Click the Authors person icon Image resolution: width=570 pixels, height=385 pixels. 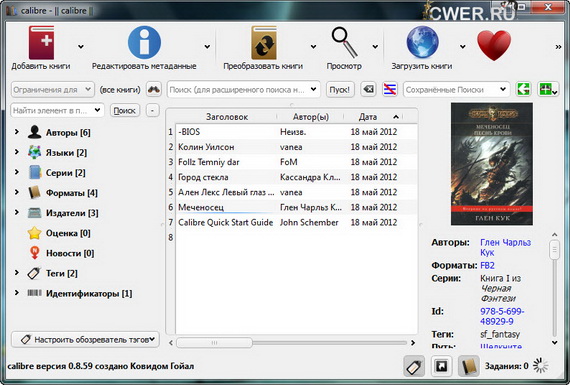(35, 132)
